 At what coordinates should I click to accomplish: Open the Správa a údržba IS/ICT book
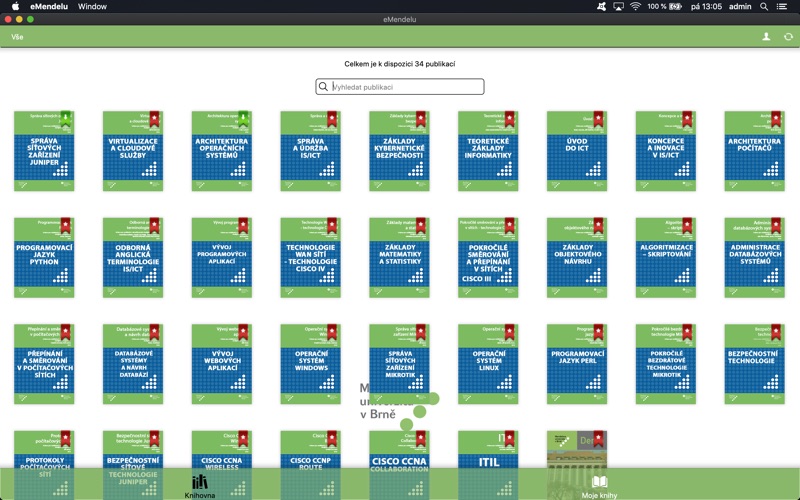pos(310,151)
